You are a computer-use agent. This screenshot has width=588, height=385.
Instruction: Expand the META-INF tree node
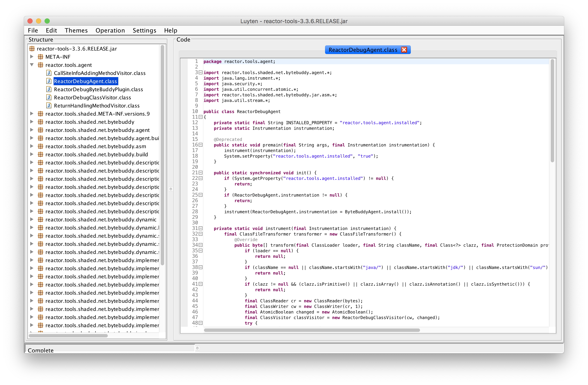[32, 57]
